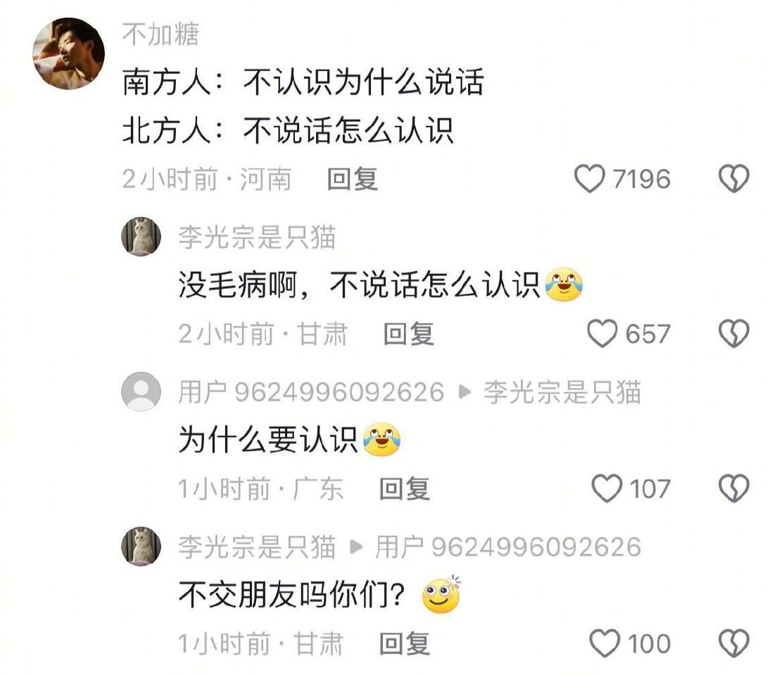This screenshot has width=784, height=676.
Task: Open cat avatar beside 不交朋友吗你们 reply
Action: (x=141, y=546)
